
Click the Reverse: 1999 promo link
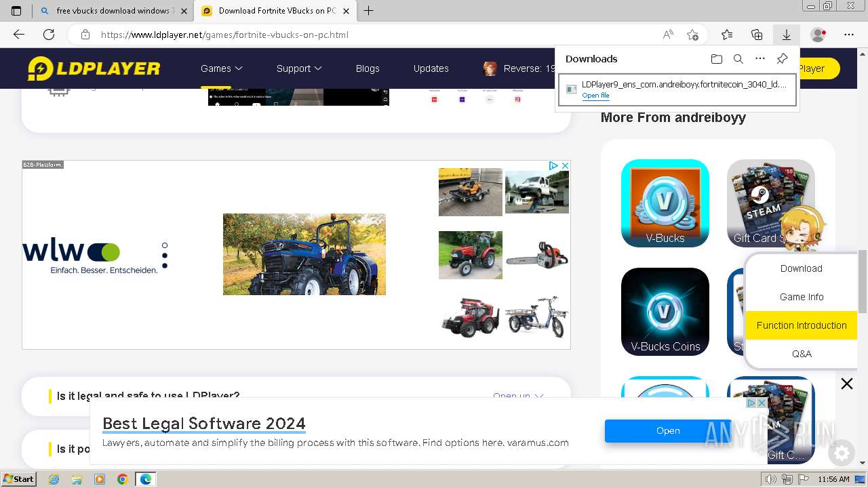click(520, 68)
